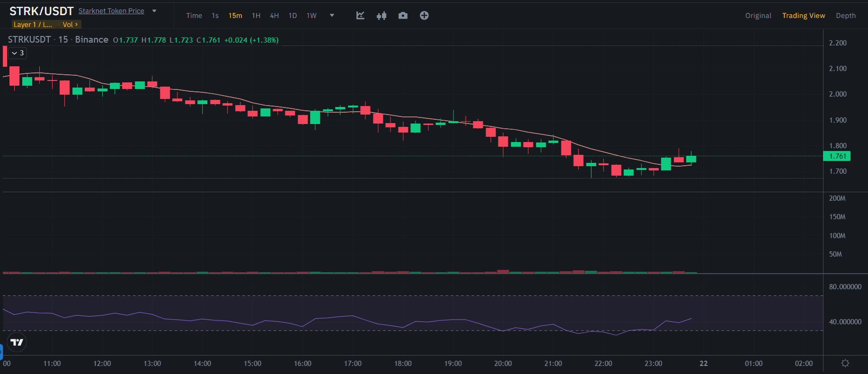Screen dimensions: 868x374
Task: Select the 1D interval
Action: tap(292, 16)
